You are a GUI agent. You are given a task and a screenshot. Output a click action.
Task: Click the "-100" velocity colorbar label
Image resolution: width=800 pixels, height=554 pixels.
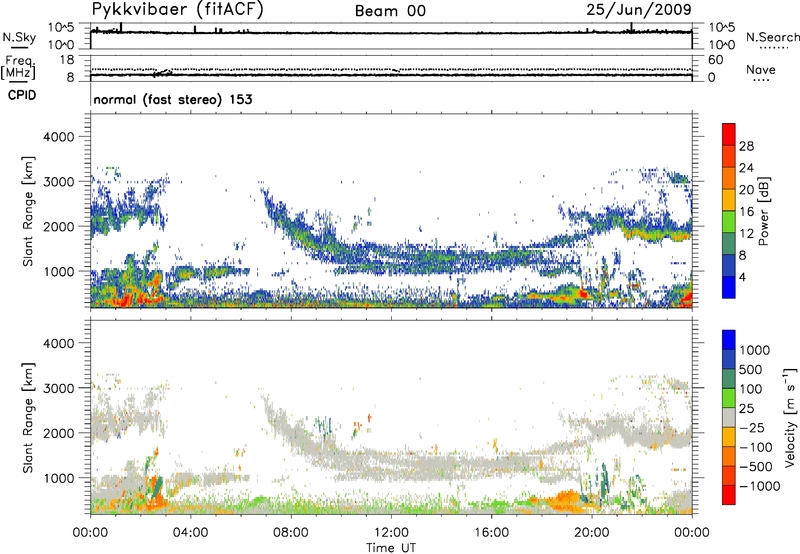pos(756,447)
